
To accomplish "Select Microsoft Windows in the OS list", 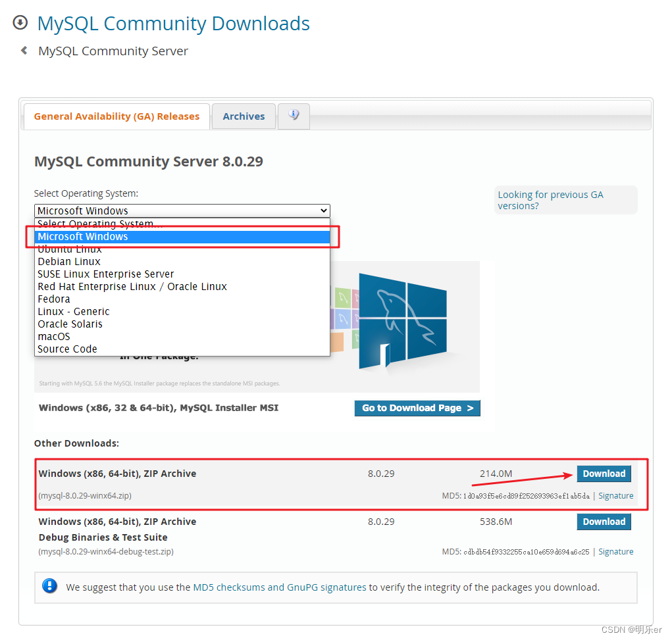I will 182,237.
